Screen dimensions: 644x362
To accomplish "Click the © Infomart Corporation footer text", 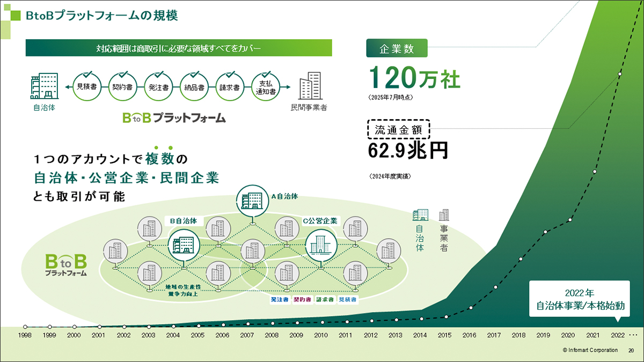I will pos(590,350).
